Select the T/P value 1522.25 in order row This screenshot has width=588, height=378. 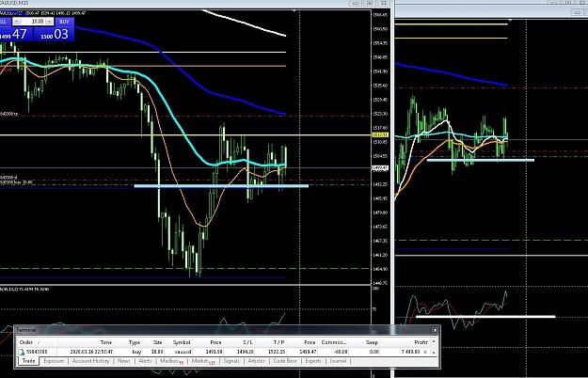click(x=277, y=353)
